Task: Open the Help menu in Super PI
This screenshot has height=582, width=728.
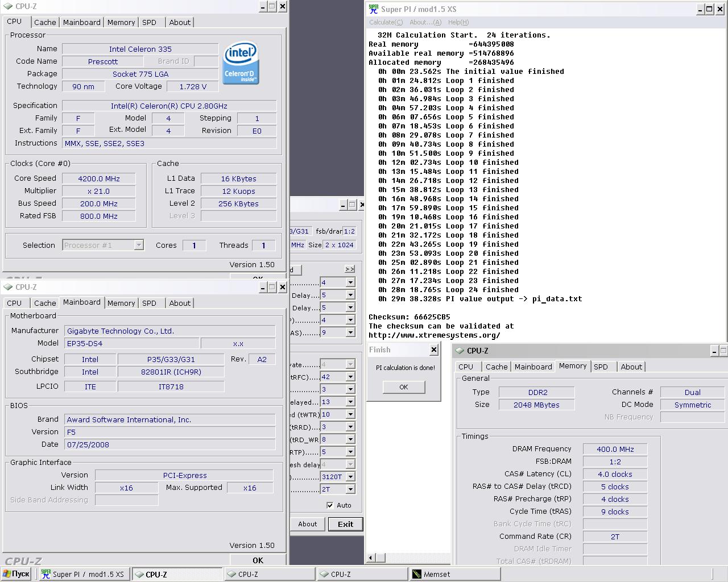Action: click(458, 22)
